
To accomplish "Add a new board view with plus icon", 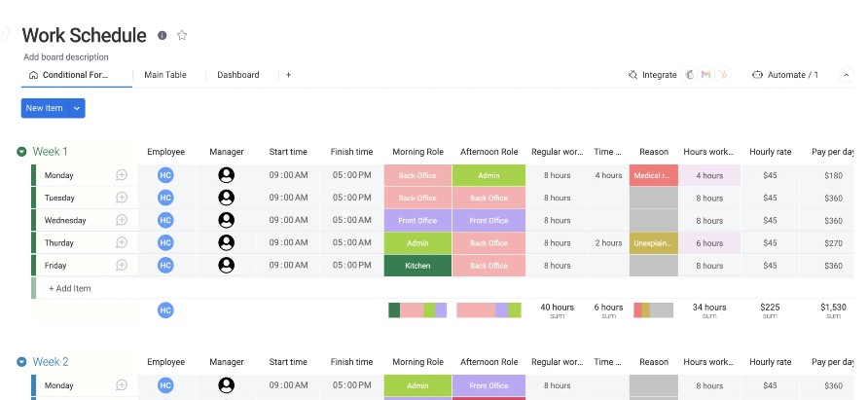I will click(288, 75).
